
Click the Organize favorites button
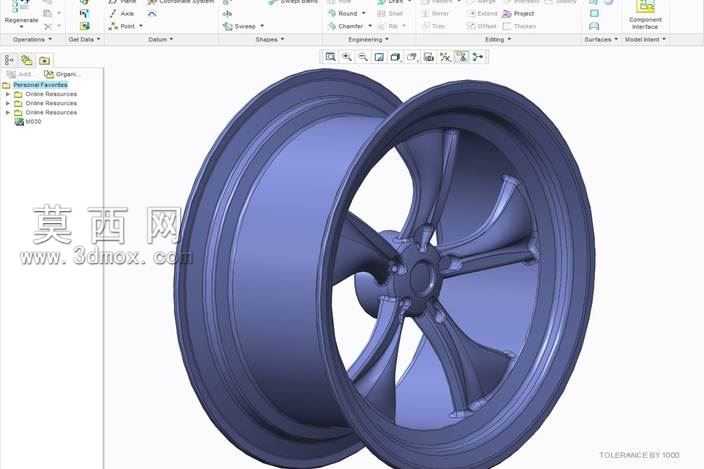pyautogui.click(x=62, y=74)
